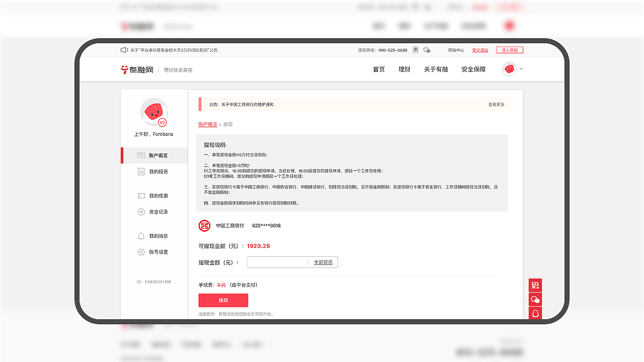
Task: Click 查看更多 in the announcement bar
Action: [496, 105]
